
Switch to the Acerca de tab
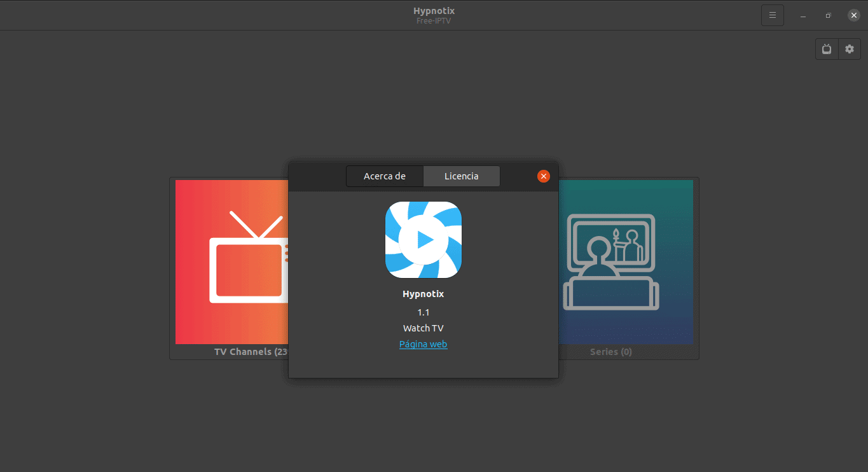click(385, 176)
